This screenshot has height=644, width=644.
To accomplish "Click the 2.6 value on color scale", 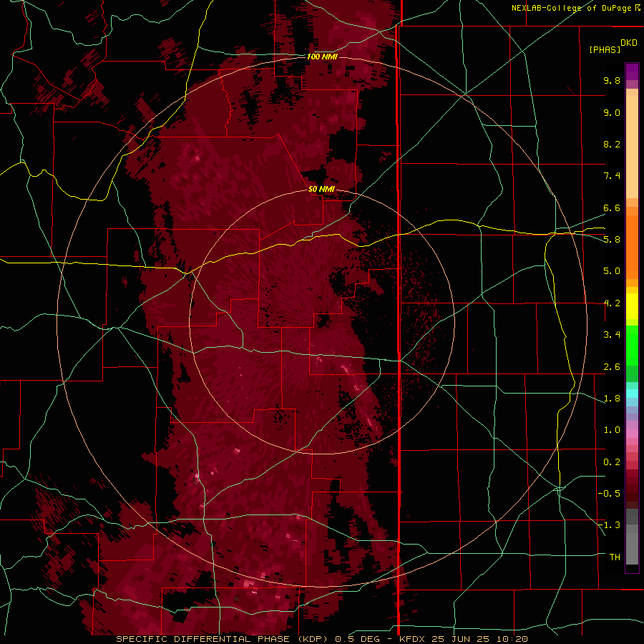I will pos(612,367).
